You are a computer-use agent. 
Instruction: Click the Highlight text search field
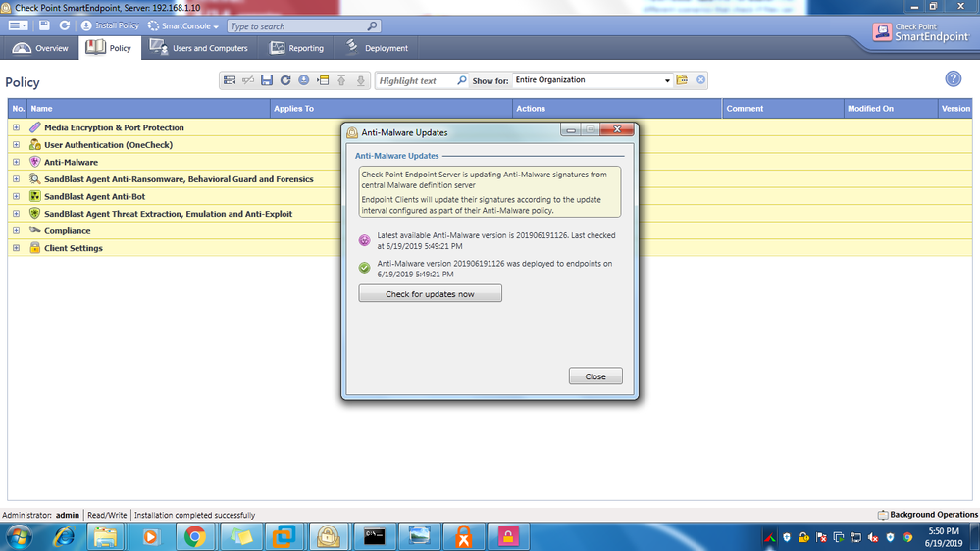click(x=415, y=80)
